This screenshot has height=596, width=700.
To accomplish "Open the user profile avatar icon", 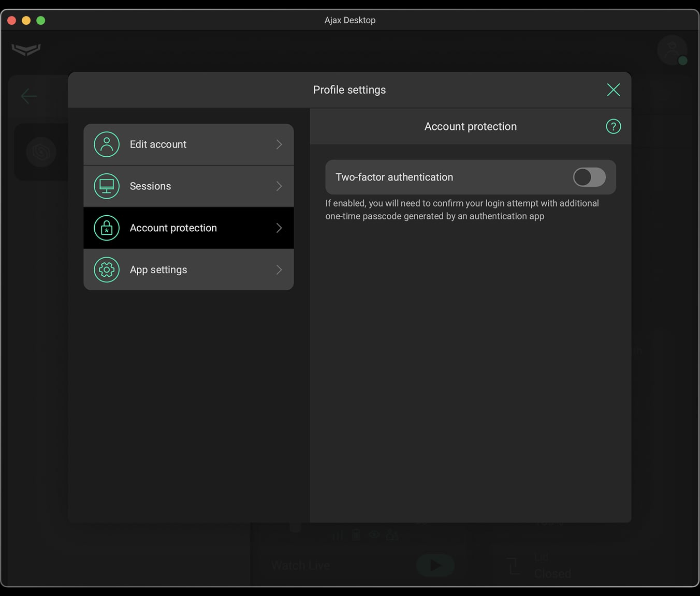I will 672,50.
